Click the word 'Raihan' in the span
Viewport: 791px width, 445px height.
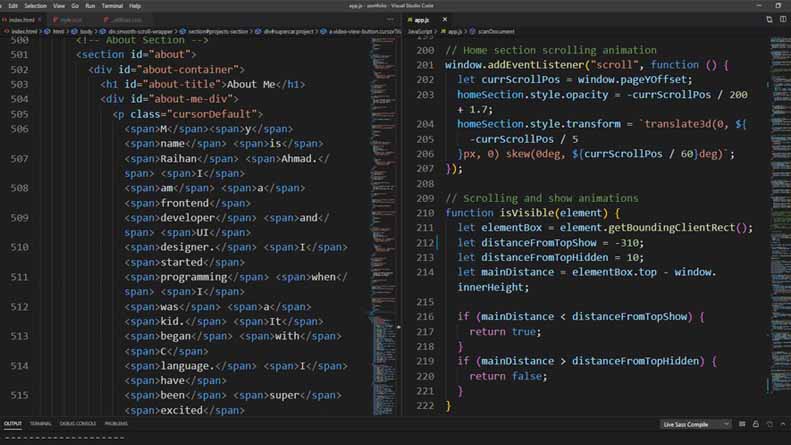[x=179, y=158]
